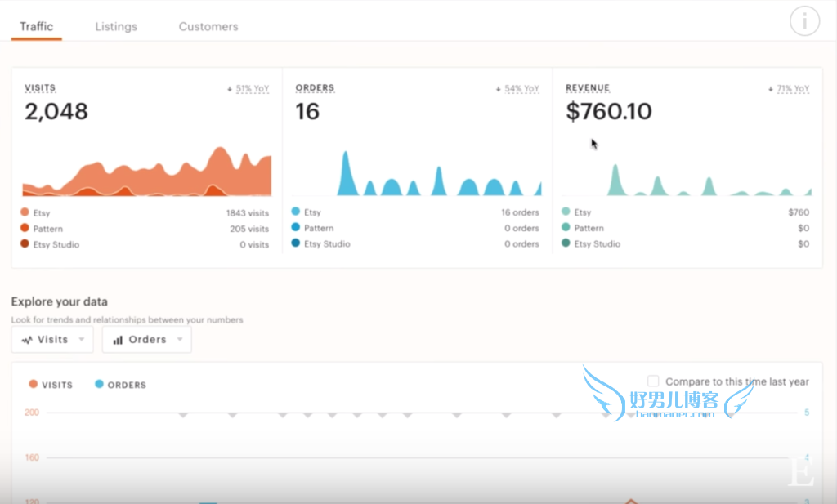Select the large 16 orders total
Image resolution: width=837 pixels, height=504 pixels.
307,111
